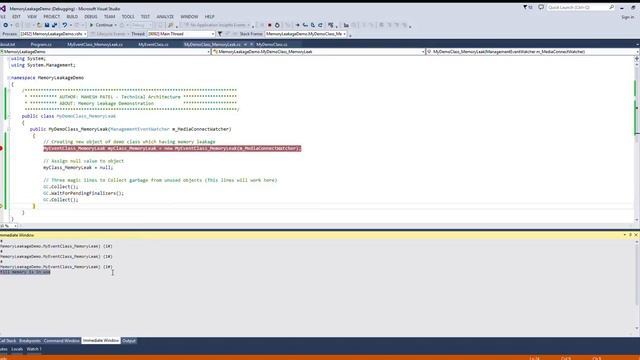Click the Step Into toolbar icon
Viewport: 640px width, 360px height.
pyautogui.click(x=305, y=25)
